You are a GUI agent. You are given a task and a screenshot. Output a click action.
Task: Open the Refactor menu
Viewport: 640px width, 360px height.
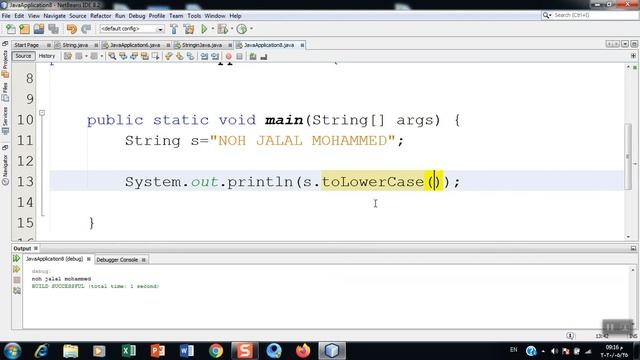(x=100, y=16)
